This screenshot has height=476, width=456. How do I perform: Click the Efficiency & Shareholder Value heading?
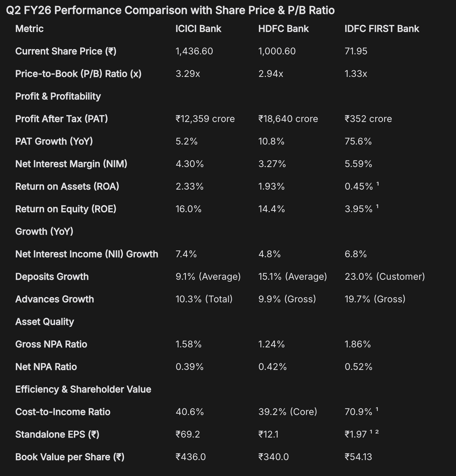pyautogui.click(x=83, y=389)
